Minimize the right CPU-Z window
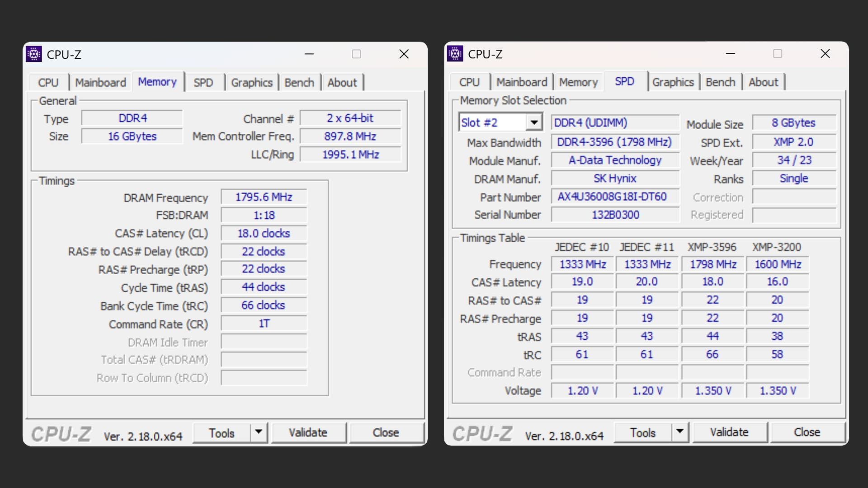The height and width of the screenshot is (488, 868). point(731,54)
